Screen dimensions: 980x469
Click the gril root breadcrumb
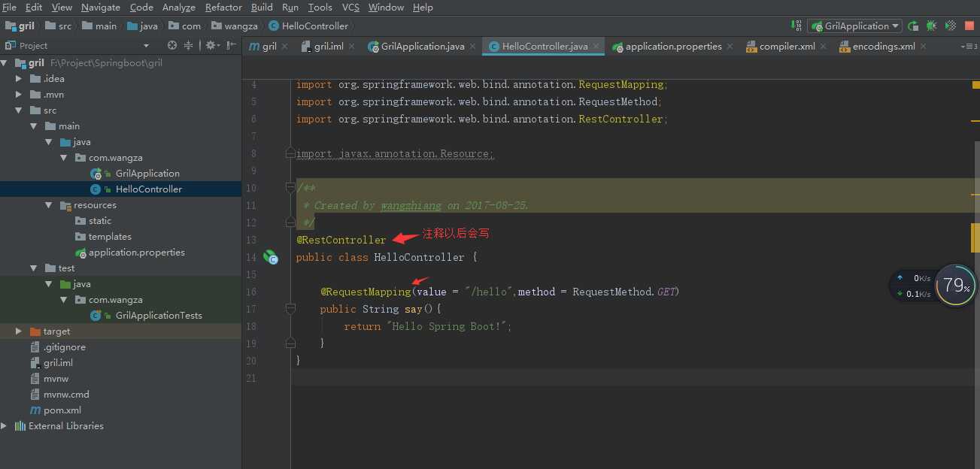(20, 26)
